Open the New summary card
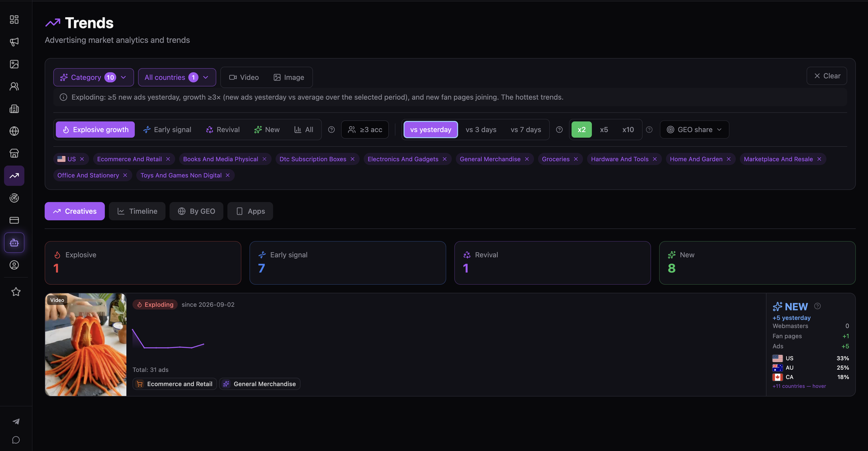The image size is (868, 451). click(757, 263)
